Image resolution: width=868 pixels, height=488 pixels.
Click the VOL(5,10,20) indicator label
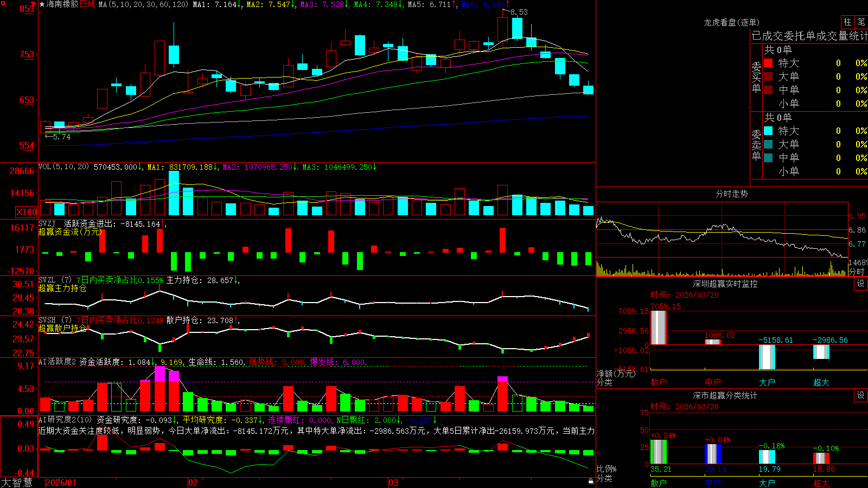tap(63, 166)
